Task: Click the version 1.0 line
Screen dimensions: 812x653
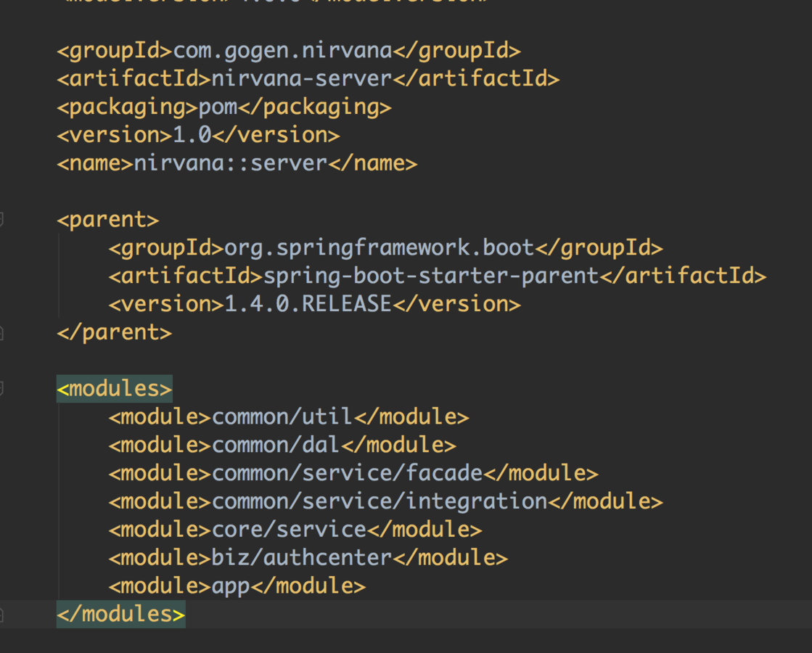Action: [198, 135]
